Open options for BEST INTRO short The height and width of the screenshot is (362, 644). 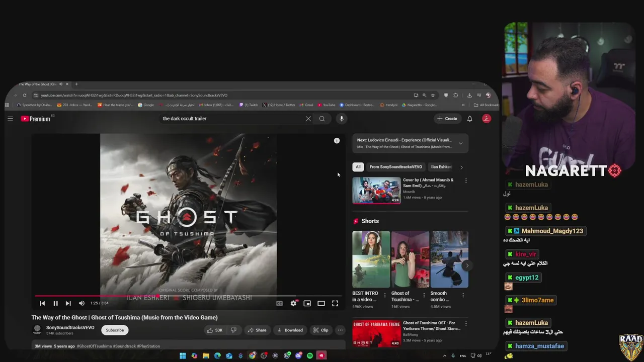click(385, 295)
